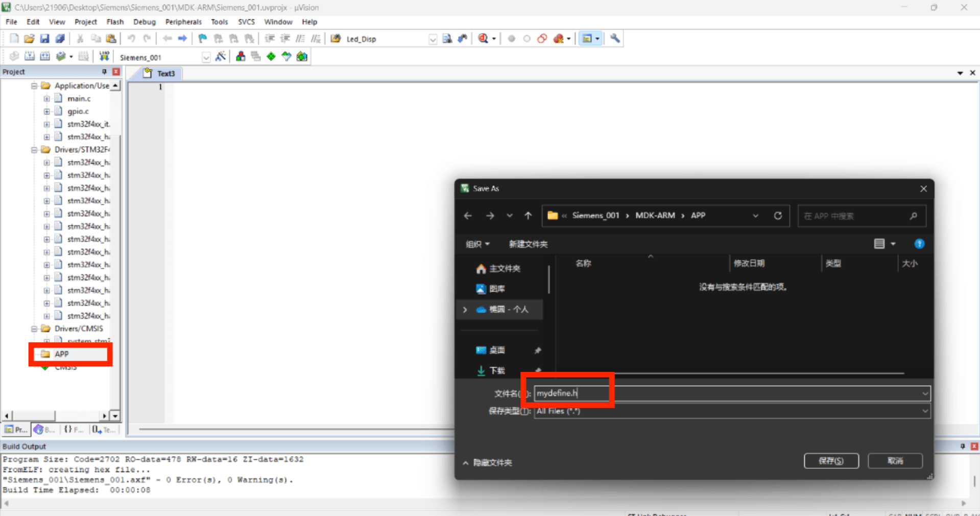Click the Manage Project Items icon

point(241,57)
